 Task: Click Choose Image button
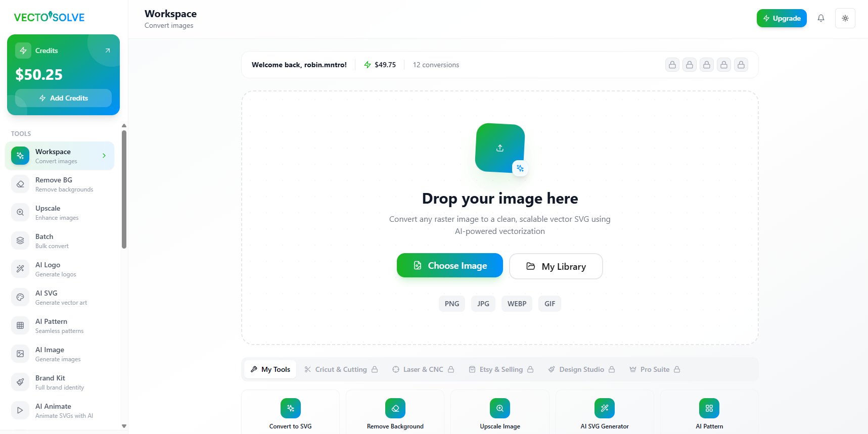point(450,265)
